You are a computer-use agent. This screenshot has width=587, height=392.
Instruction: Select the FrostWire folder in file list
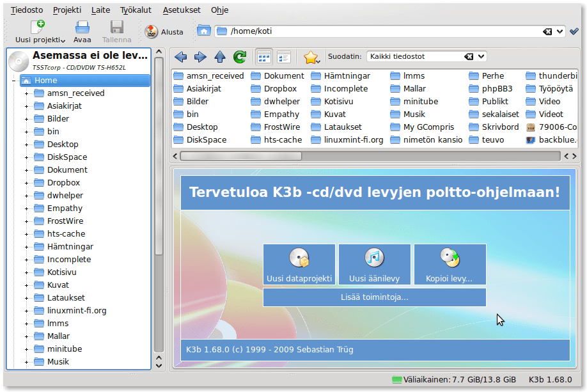click(276, 127)
